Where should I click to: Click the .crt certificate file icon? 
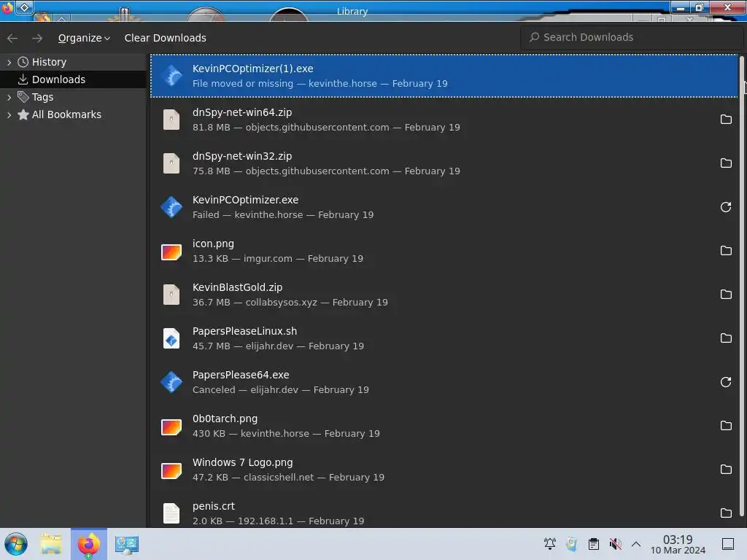(x=171, y=514)
